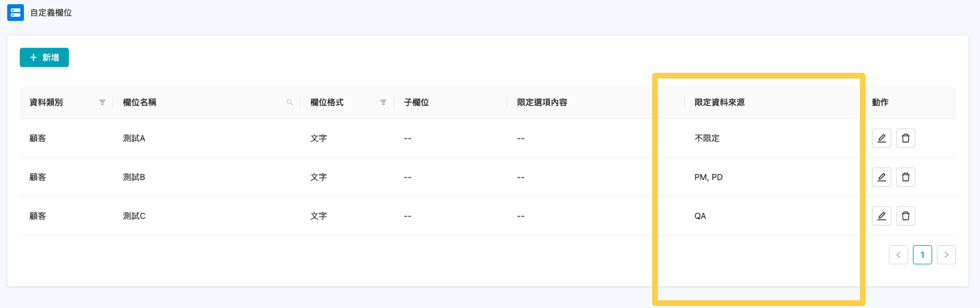Select the 不限定 value in 測試A row
The image size is (980, 308).
(707, 138)
